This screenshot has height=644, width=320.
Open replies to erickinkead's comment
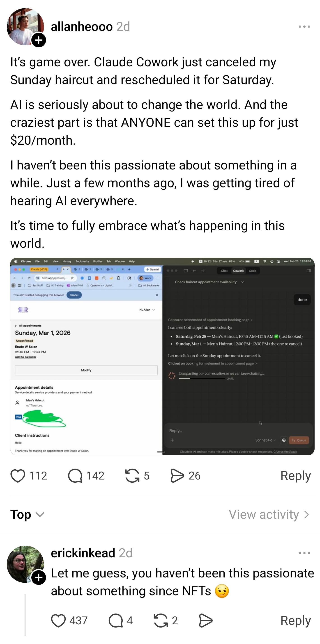pyautogui.click(x=116, y=621)
